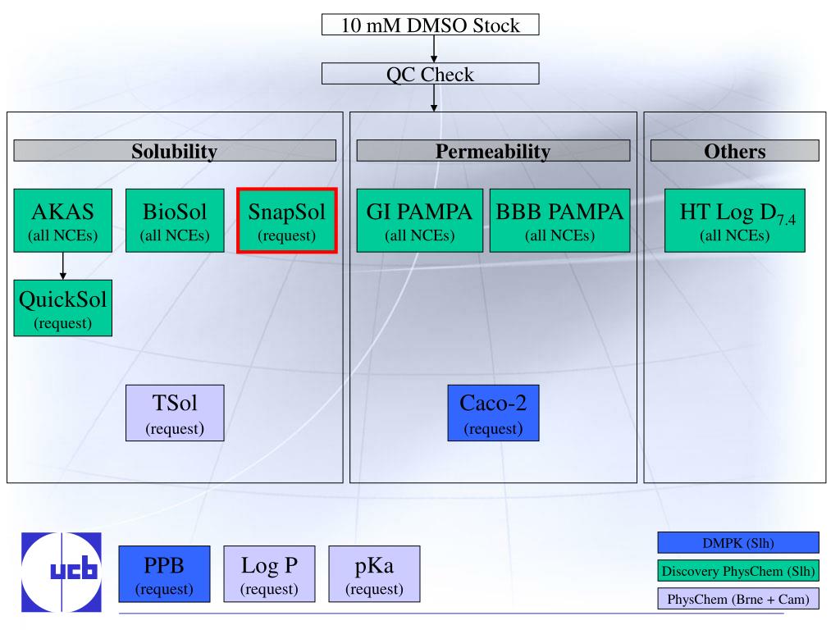The width and height of the screenshot is (840, 630).
Task: Click the highlighted SnapSol (request) box
Action: click(x=286, y=220)
